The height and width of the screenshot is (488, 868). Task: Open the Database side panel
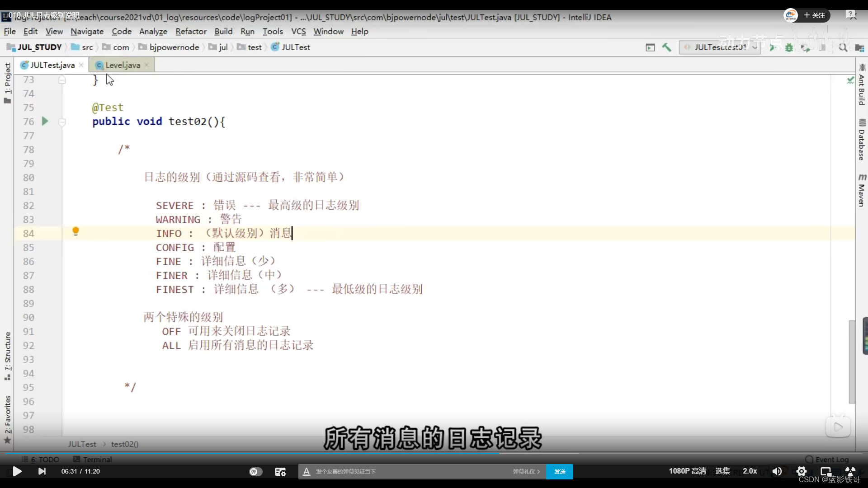pyautogui.click(x=862, y=140)
